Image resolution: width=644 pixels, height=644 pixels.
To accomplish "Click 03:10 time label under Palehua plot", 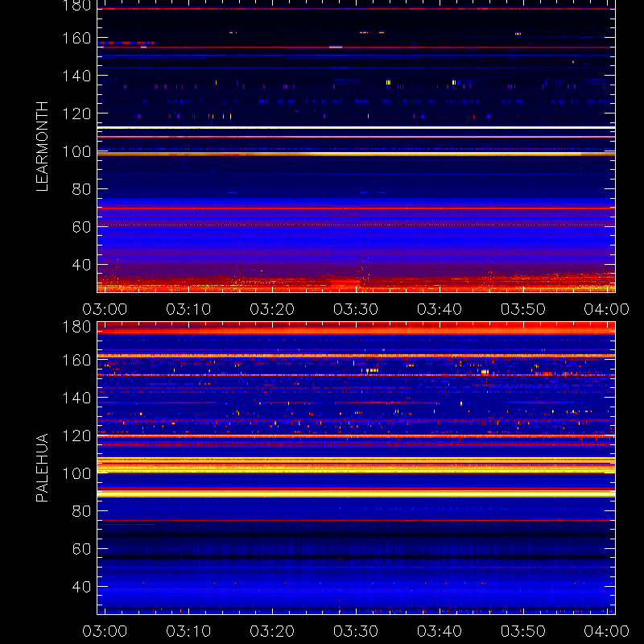I will tap(188, 631).
